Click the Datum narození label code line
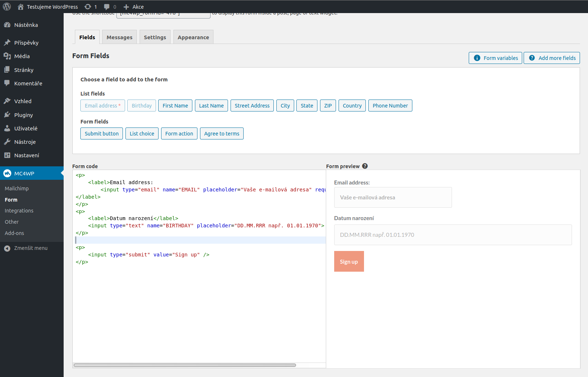Viewport: 588px width, 377px height. 133,218
